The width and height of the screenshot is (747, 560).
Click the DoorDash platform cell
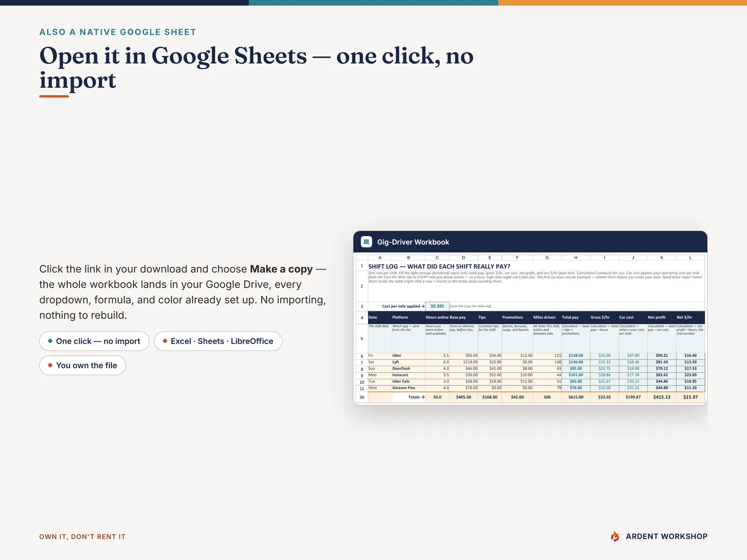409,369
